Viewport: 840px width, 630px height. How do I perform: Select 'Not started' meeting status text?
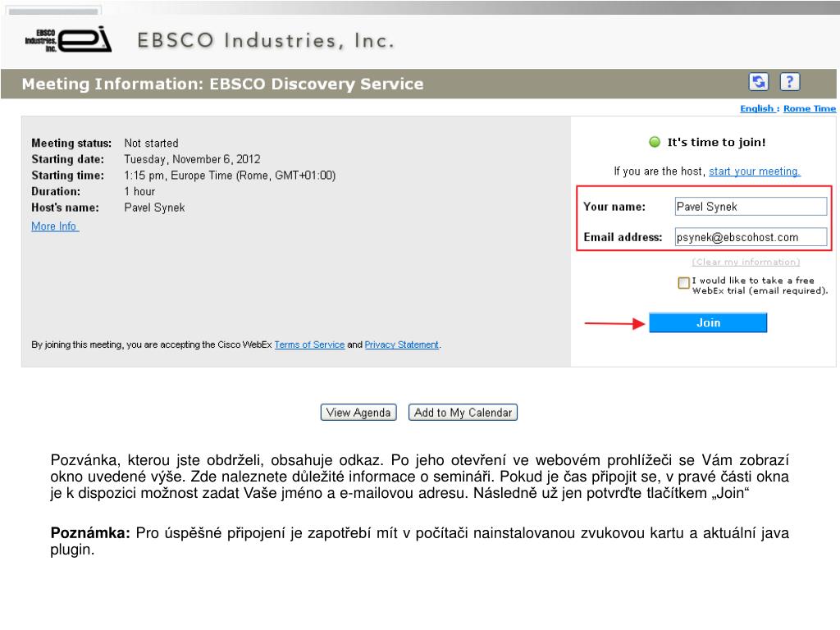[x=151, y=143]
